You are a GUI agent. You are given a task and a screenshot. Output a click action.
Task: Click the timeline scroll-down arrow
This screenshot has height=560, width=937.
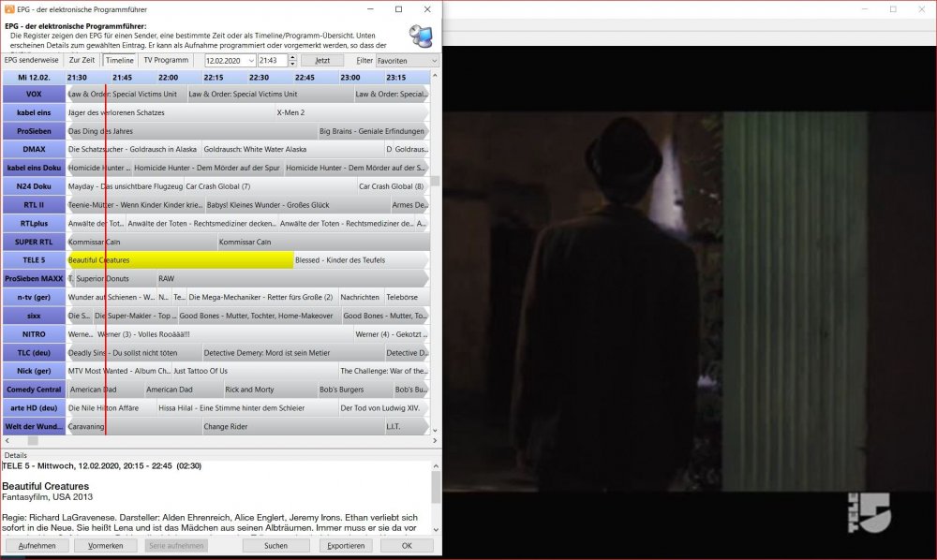click(x=435, y=431)
